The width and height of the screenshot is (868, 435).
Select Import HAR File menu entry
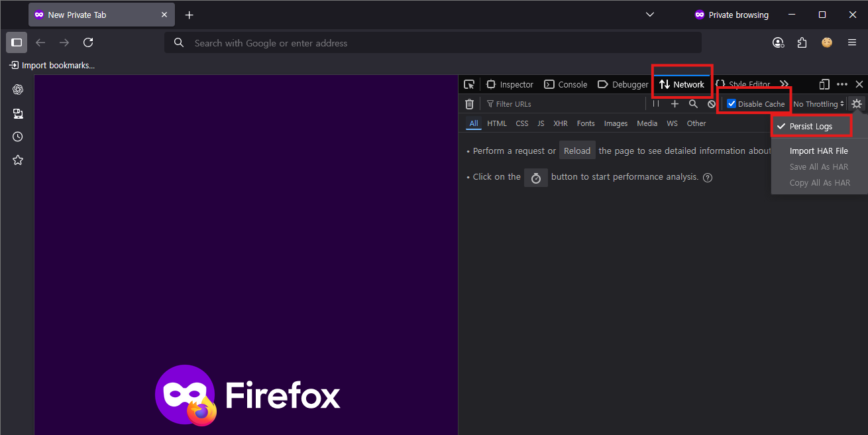[x=818, y=151]
